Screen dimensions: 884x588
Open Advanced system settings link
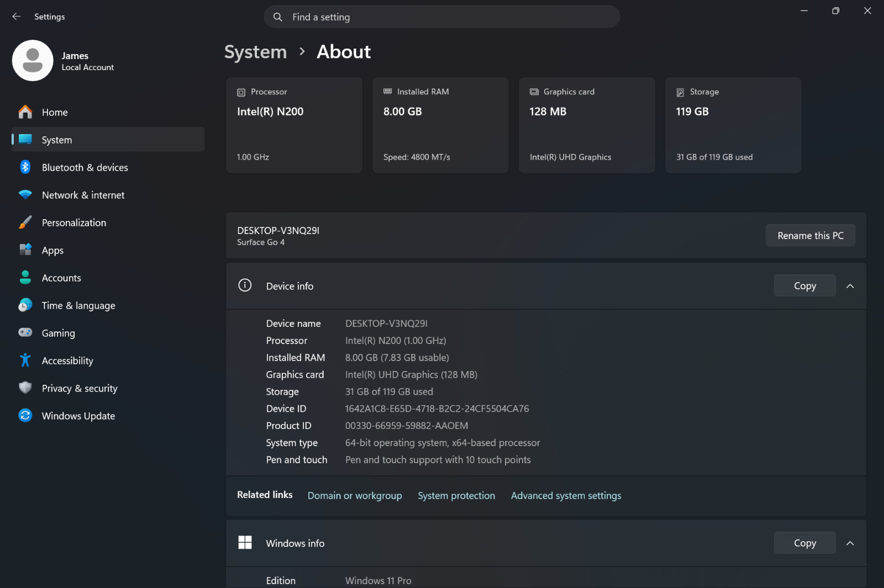[566, 496]
